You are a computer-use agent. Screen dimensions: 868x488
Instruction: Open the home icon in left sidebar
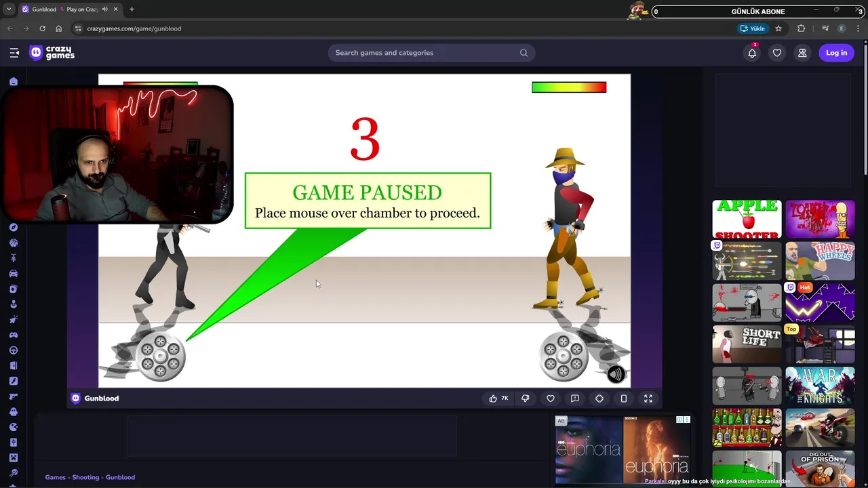(14, 81)
